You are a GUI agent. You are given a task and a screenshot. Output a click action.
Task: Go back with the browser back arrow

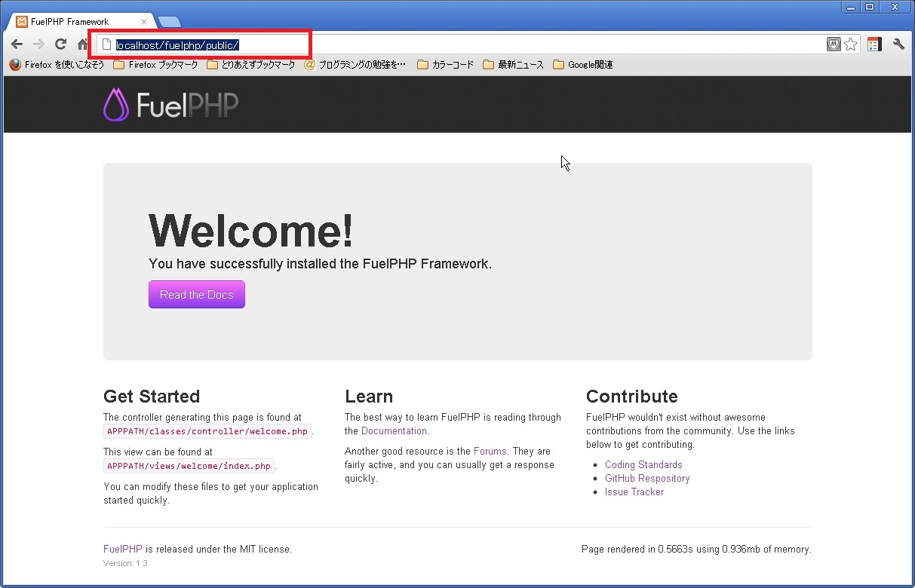coord(17,44)
